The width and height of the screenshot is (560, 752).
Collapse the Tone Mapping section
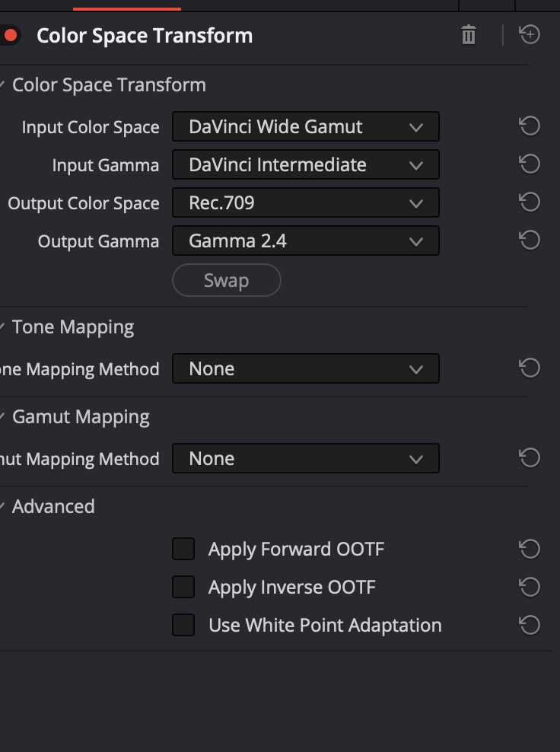coord(2,327)
